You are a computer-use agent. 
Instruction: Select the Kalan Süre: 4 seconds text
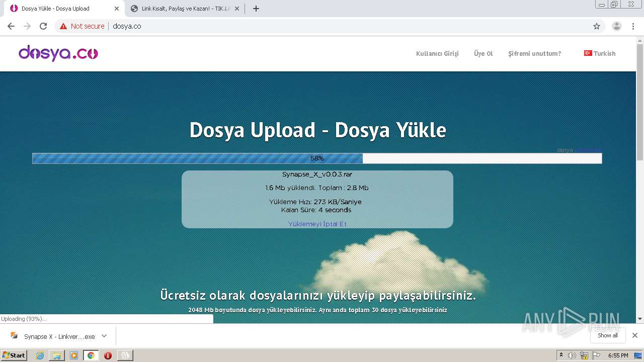pyautogui.click(x=316, y=210)
